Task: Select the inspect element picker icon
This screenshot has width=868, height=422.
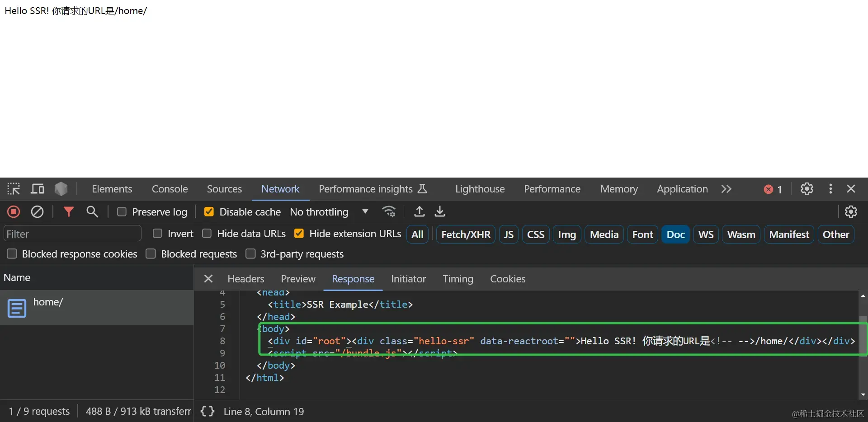Action: tap(14, 189)
